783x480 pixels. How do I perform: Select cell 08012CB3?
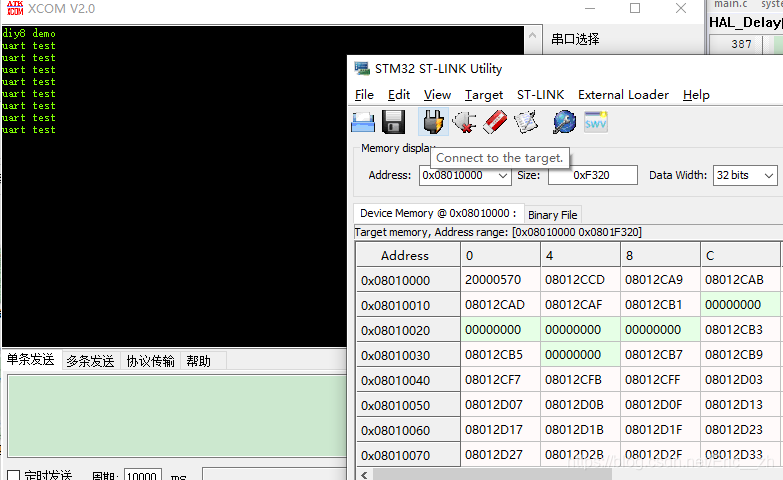click(x=741, y=330)
